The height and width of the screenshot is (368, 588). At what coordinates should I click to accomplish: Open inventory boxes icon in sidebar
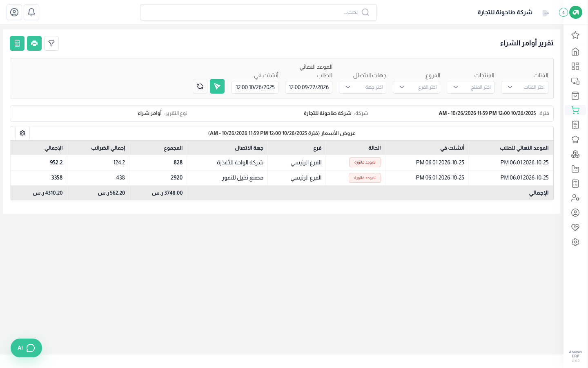point(575,154)
